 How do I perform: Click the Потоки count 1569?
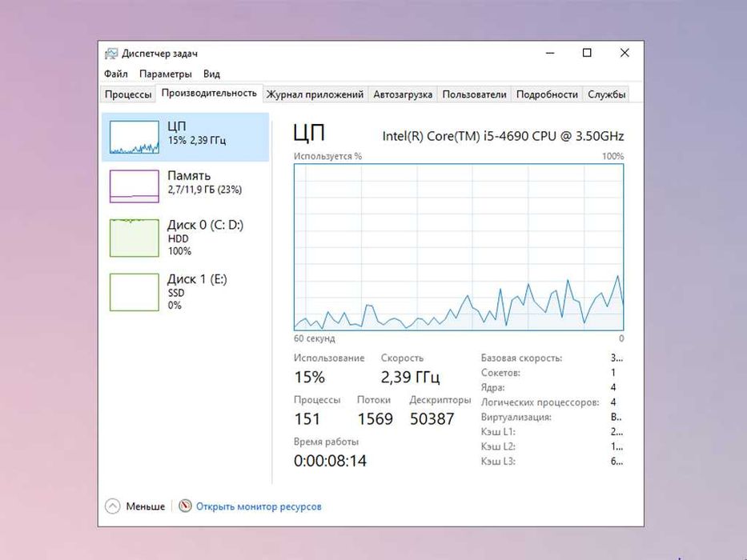(375, 419)
